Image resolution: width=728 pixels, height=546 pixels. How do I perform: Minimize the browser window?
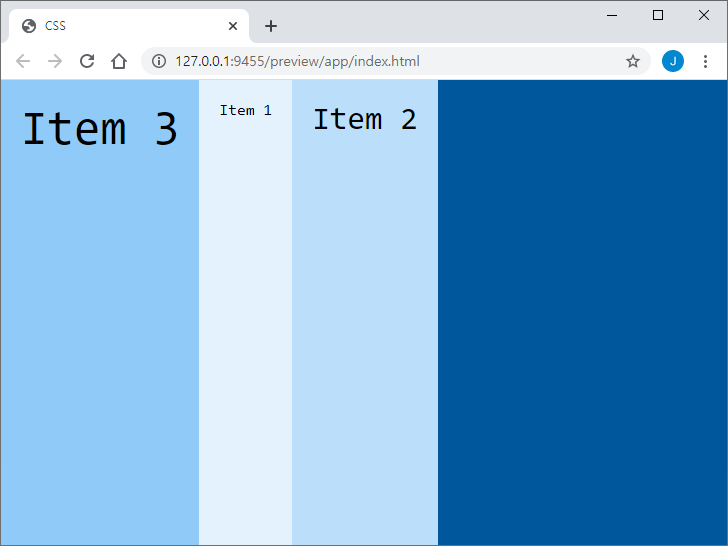(611, 15)
